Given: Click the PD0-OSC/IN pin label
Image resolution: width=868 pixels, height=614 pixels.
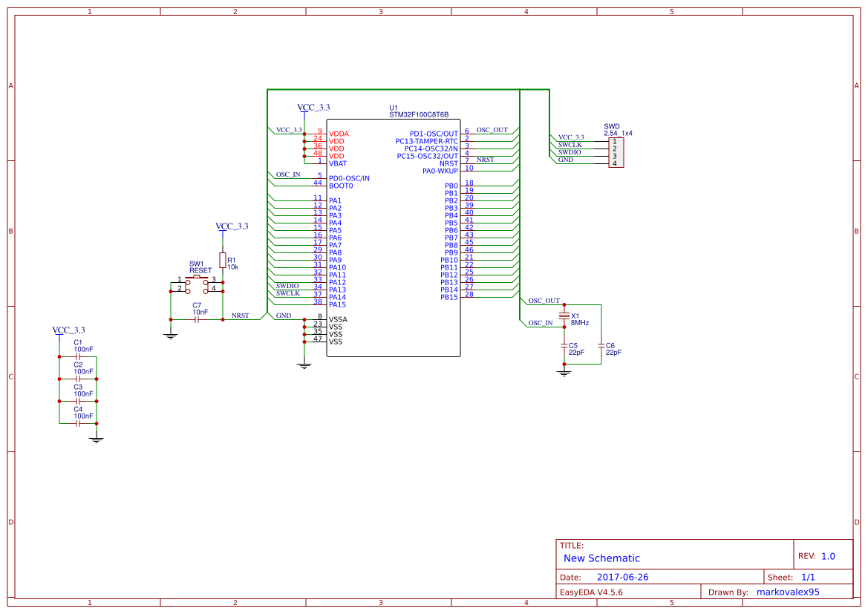Looking at the screenshot, I should point(349,179).
